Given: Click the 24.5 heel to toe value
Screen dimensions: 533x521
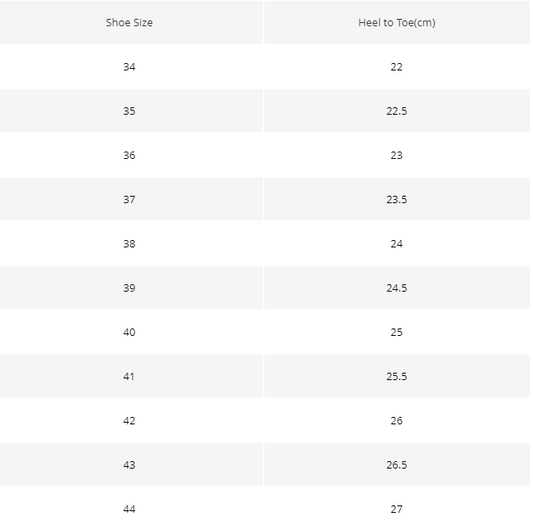Looking at the screenshot, I should pyautogui.click(x=397, y=288).
